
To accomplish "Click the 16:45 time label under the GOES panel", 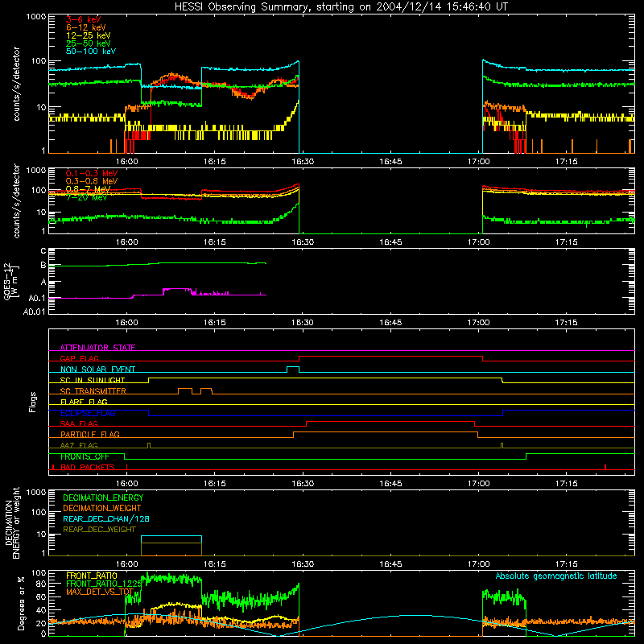I will click(390, 323).
